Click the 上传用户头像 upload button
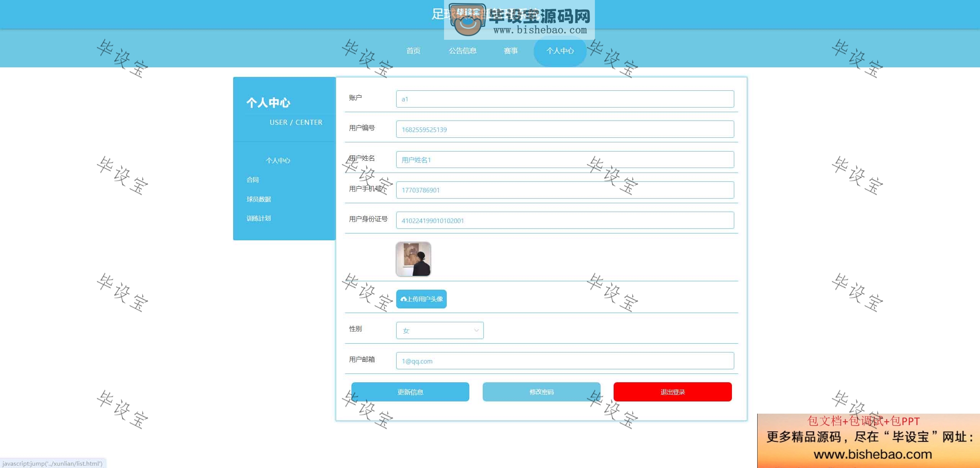This screenshot has height=468, width=980. 421,299
